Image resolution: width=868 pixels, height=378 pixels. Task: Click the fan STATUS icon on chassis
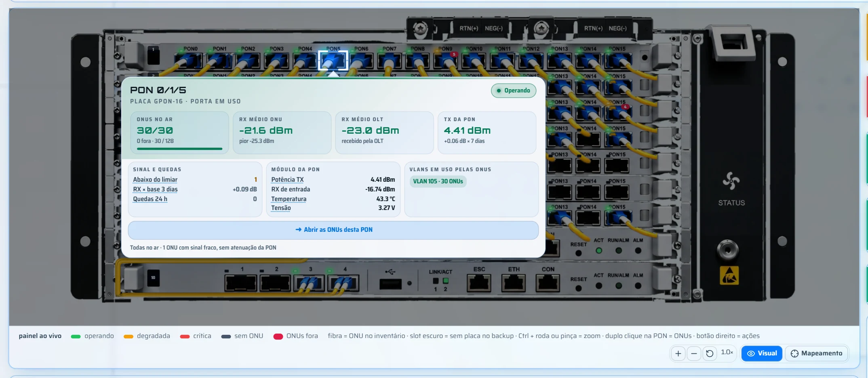731,181
